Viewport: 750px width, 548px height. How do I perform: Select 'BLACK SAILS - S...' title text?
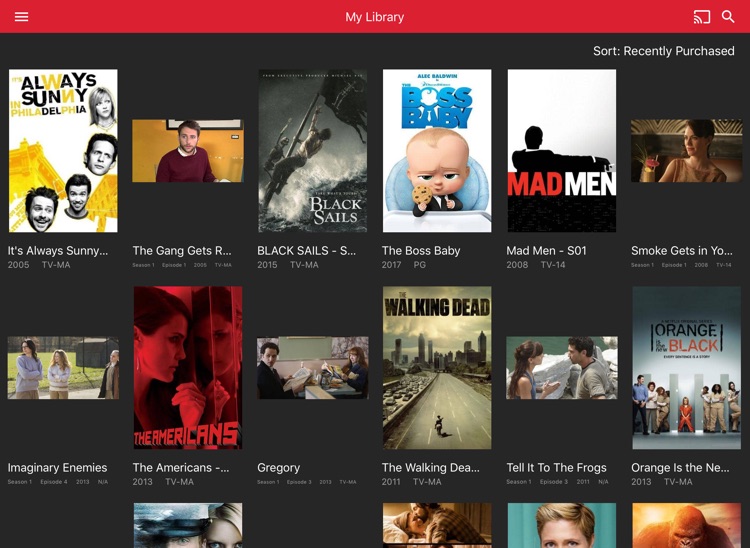[307, 251]
